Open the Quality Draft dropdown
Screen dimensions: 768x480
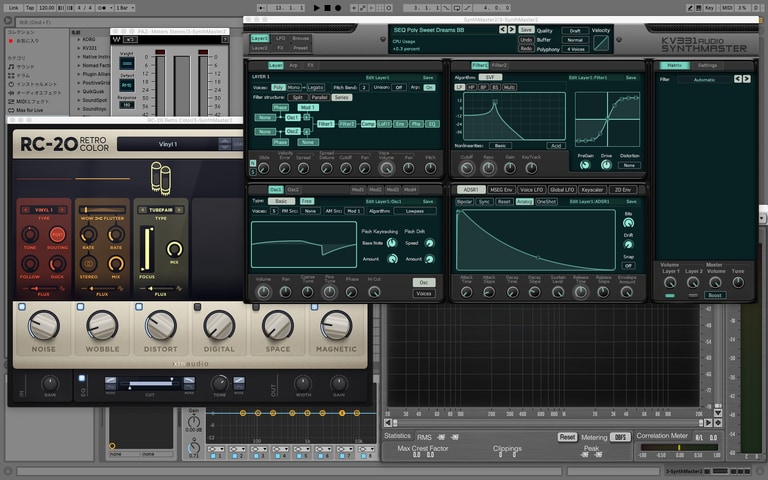576,30
